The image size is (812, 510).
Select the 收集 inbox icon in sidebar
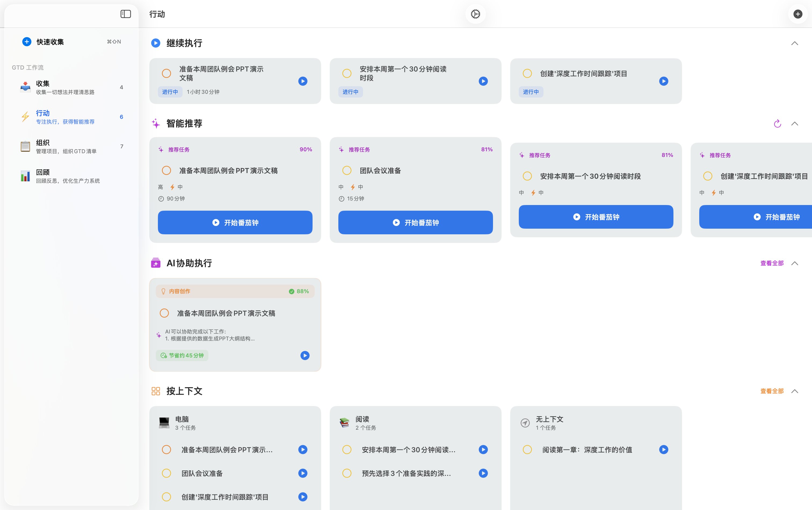[x=25, y=87]
